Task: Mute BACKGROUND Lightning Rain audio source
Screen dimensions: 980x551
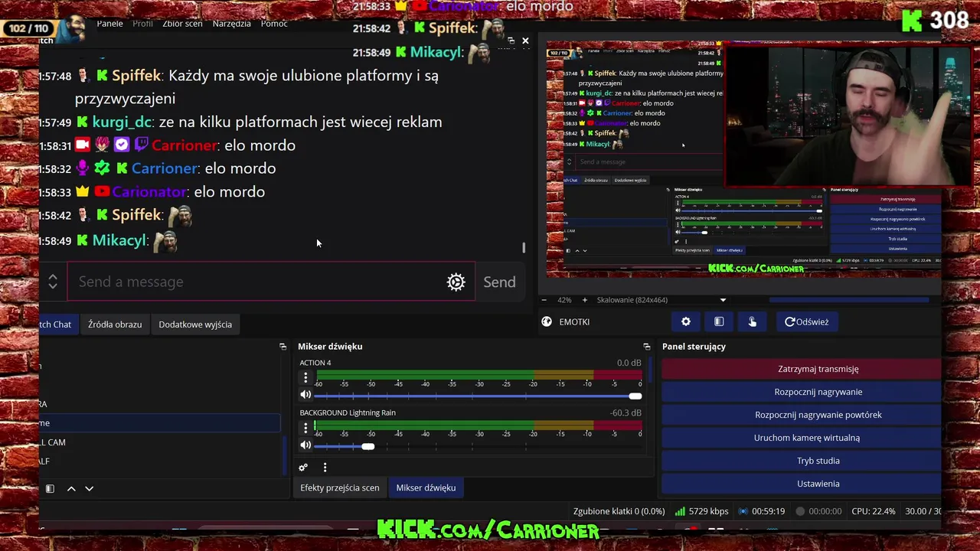Action: tap(305, 445)
